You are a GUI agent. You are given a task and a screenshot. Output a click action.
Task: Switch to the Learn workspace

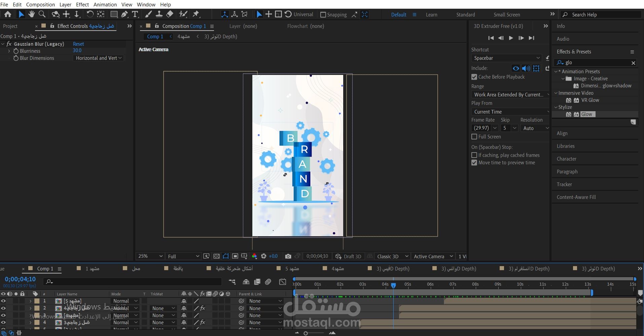point(431,15)
